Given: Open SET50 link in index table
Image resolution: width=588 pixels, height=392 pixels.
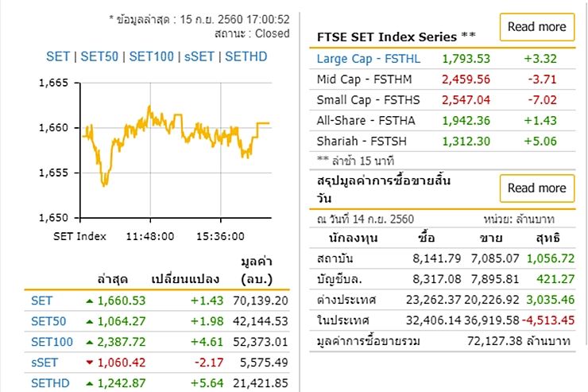Looking at the screenshot, I should pyautogui.click(x=47, y=321).
